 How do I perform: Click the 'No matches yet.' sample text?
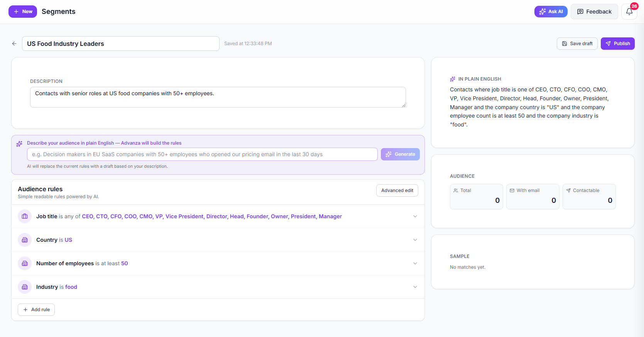(x=468, y=267)
